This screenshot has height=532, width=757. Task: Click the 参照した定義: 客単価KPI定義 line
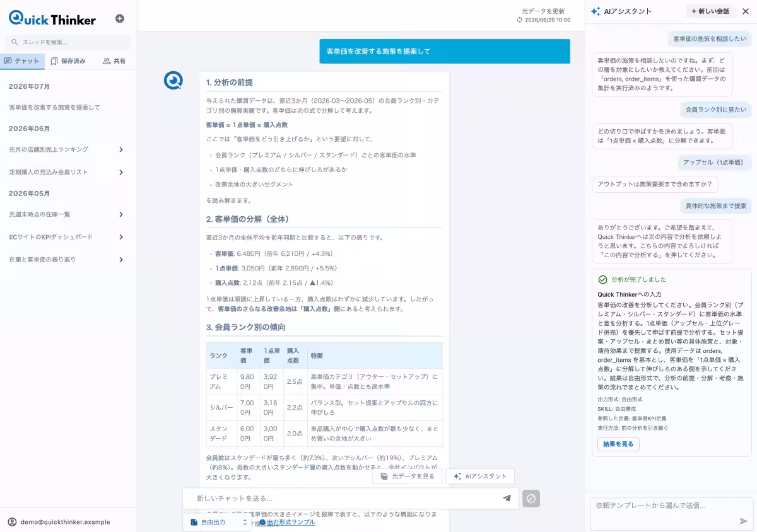coord(632,419)
